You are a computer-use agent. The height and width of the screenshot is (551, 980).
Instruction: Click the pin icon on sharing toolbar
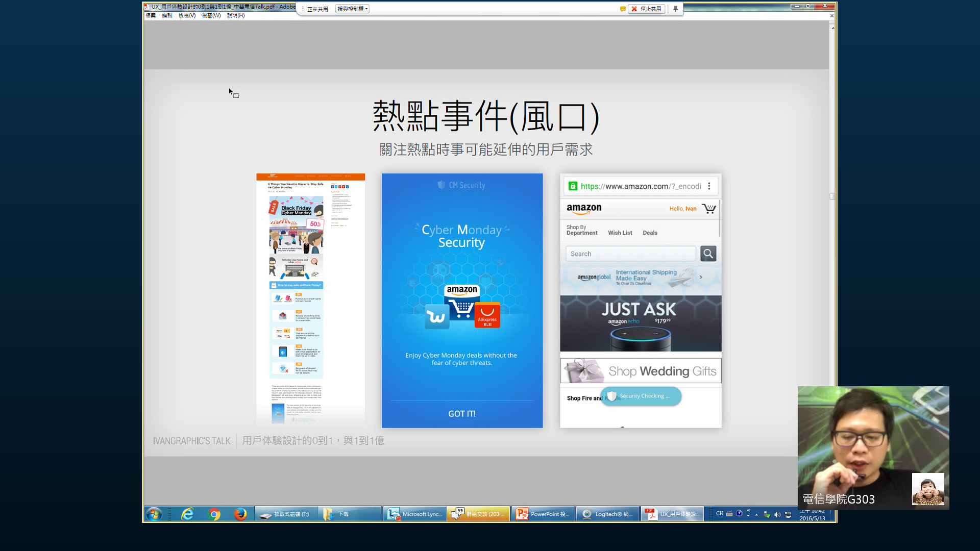tap(675, 9)
